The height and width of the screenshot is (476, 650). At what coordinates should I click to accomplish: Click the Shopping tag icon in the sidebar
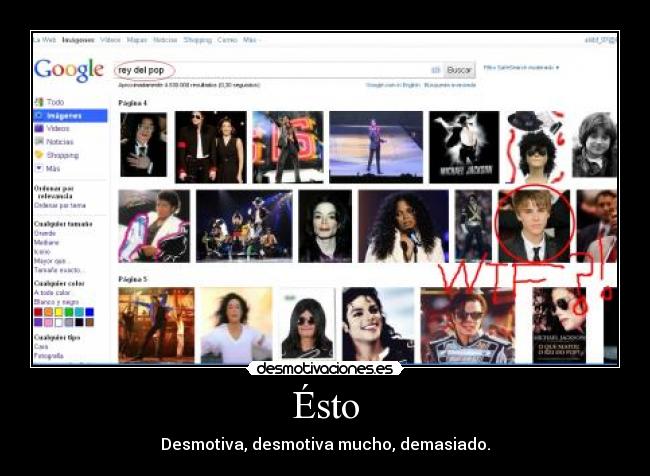(39, 155)
